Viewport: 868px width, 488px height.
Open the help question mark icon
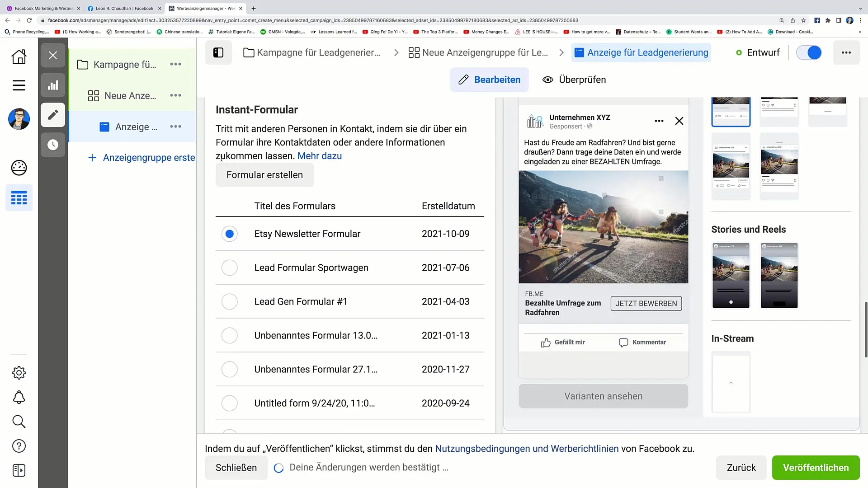19,446
